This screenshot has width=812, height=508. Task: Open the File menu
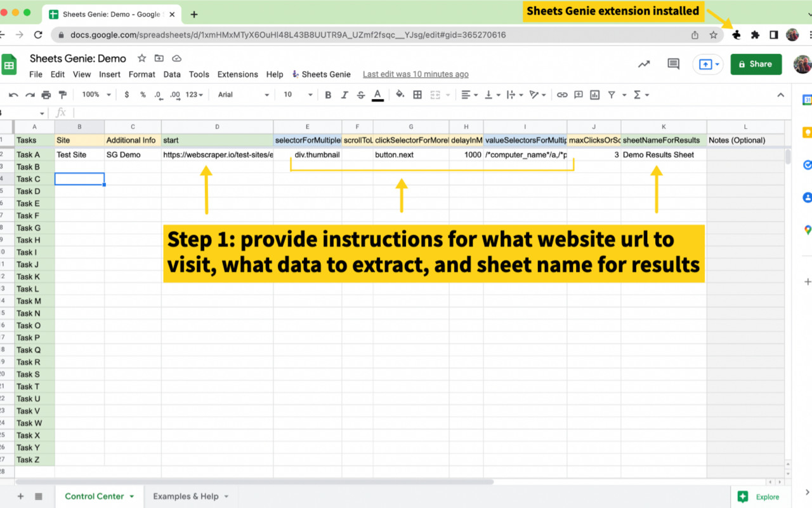click(36, 74)
